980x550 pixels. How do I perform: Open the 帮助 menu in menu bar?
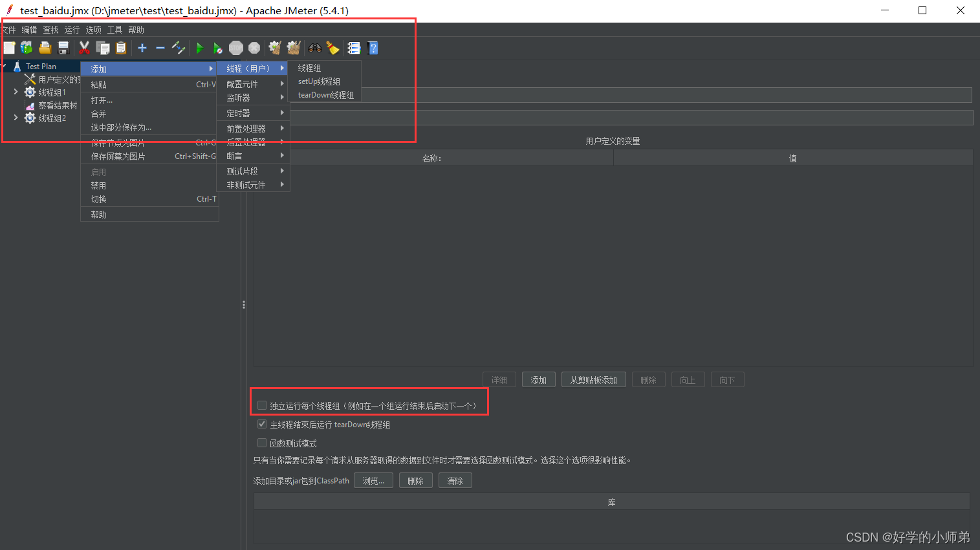(136, 30)
